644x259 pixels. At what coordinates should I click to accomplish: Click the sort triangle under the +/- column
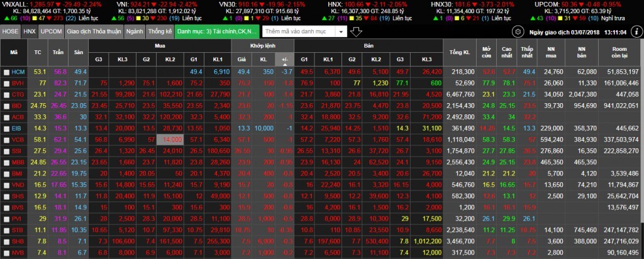pos(285,65)
